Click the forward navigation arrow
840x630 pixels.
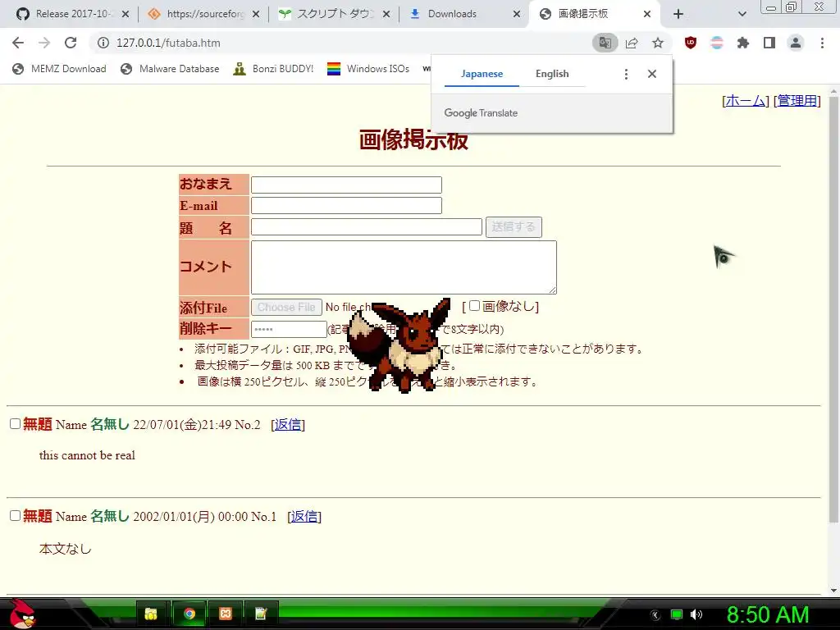44,43
